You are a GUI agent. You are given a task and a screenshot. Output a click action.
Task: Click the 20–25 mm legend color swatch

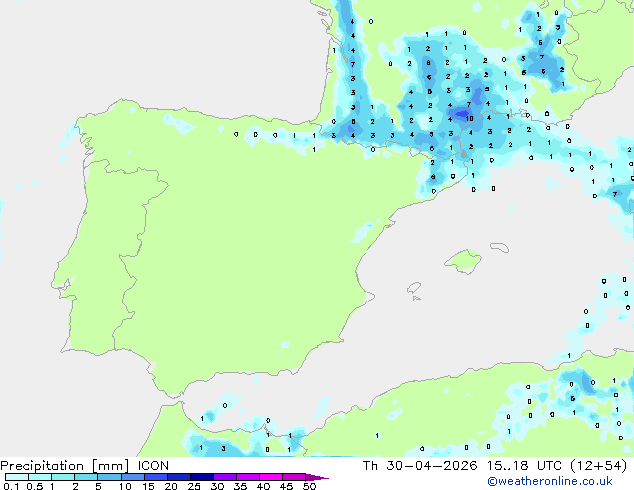[x=179, y=477]
